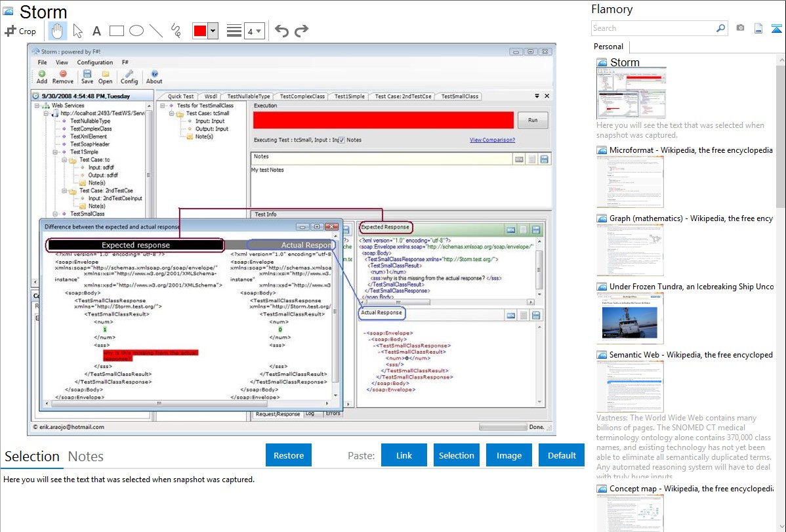Select the straight line tool

[155, 31]
